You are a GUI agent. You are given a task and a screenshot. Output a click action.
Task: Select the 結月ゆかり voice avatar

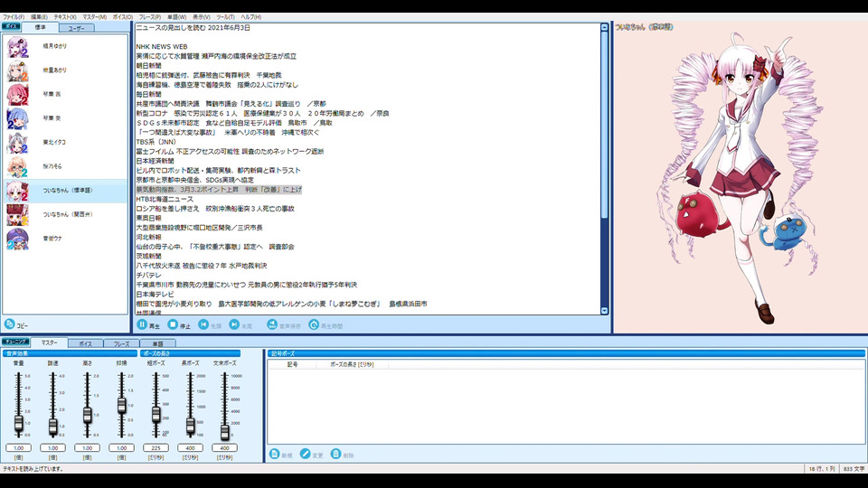tap(17, 46)
